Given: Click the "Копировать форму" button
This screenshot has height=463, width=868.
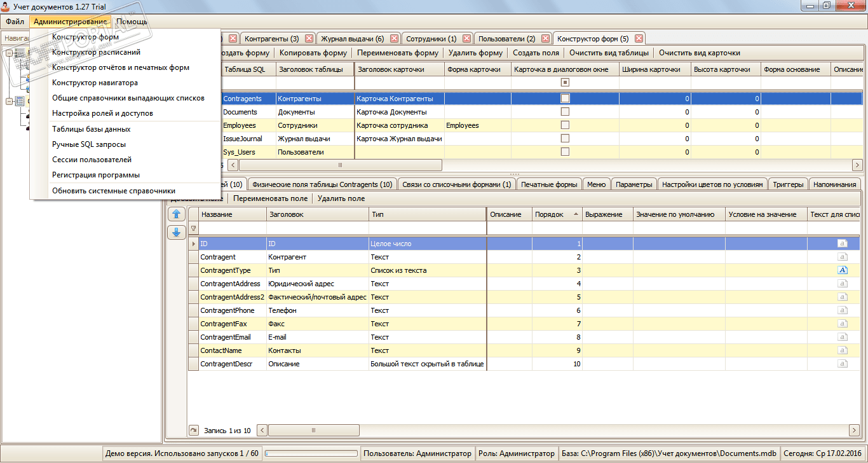Looking at the screenshot, I should (313, 53).
